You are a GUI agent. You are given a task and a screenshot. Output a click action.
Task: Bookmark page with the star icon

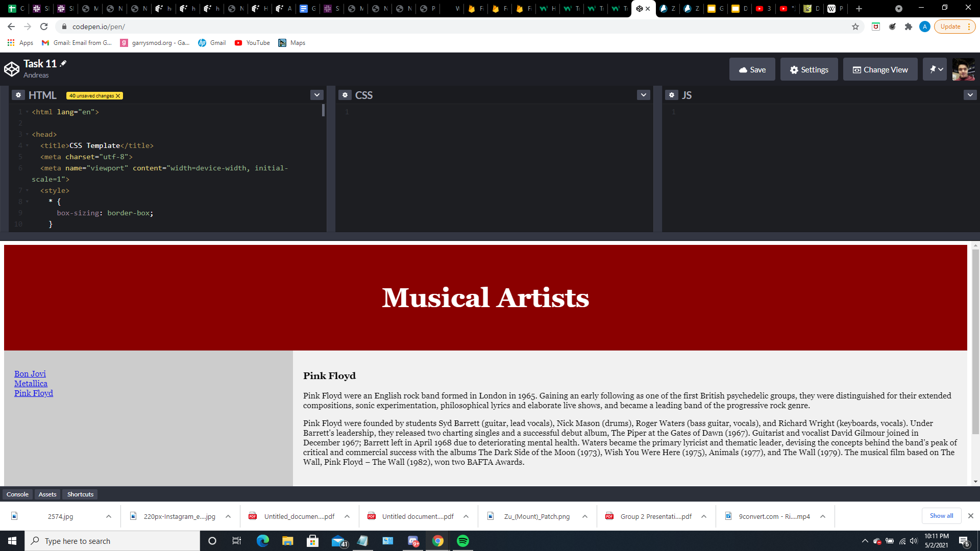click(x=855, y=27)
